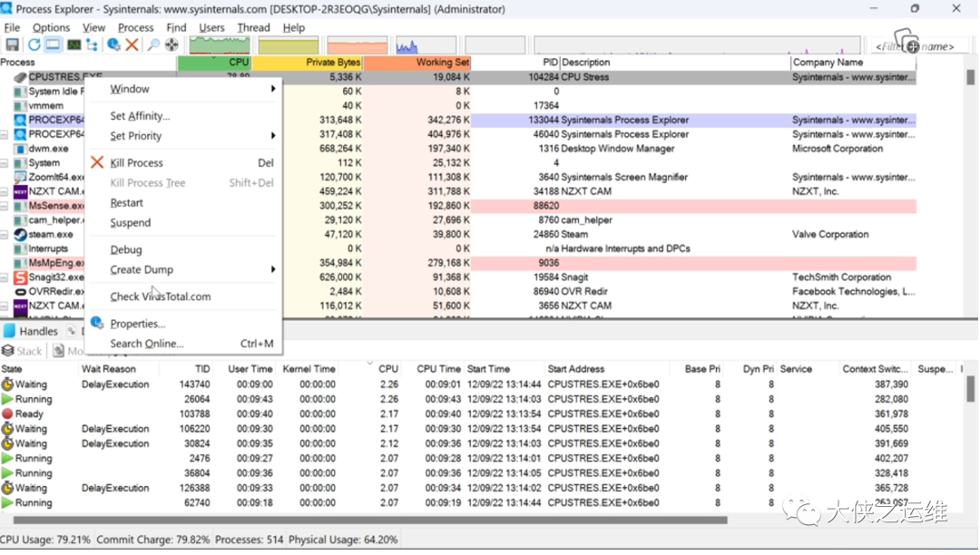This screenshot has width=980, height=555.
Task: Click the Find handle magnifier icon
Action: click(153, 45)
